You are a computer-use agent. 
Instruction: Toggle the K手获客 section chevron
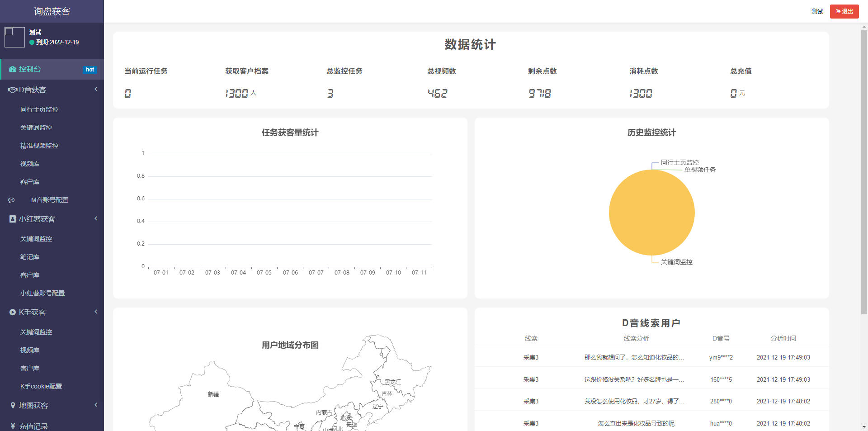pyautogui.click(x=96, y=312)
